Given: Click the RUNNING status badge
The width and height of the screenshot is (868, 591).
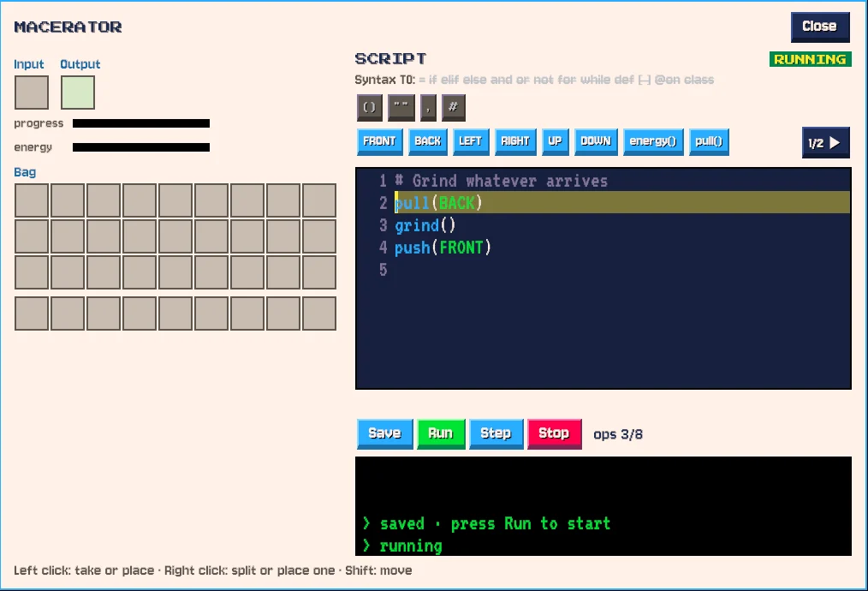Looking at the screenshot, I should 810,59.
